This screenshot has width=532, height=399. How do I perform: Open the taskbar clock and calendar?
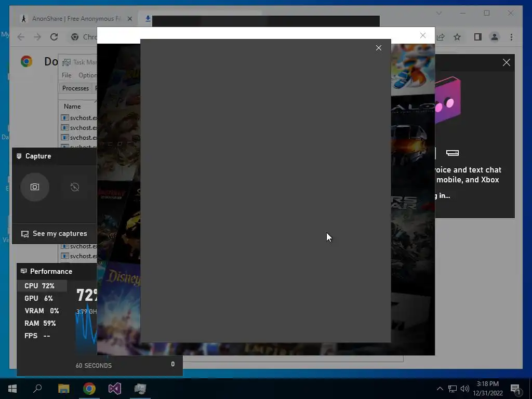point(488,389)
